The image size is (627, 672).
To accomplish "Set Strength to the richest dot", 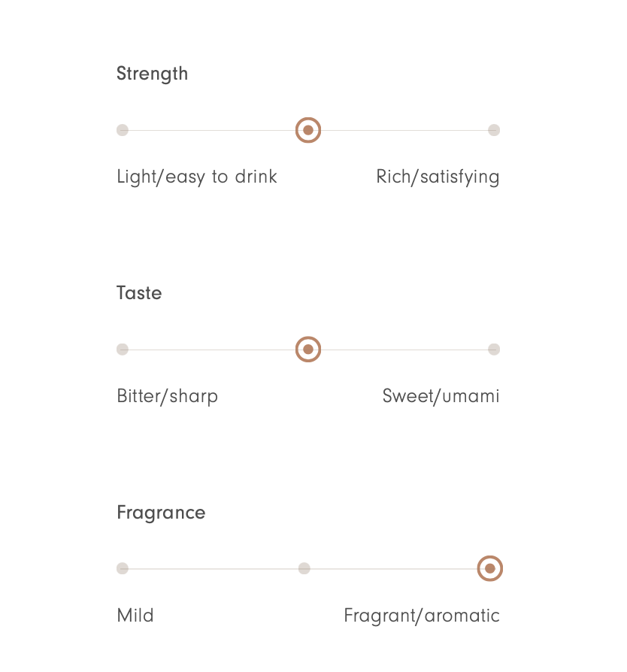I will tap(494, 130).
